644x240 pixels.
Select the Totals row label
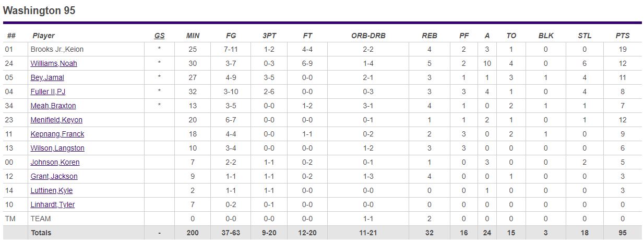pyautogui.click(x=41, y=233)
